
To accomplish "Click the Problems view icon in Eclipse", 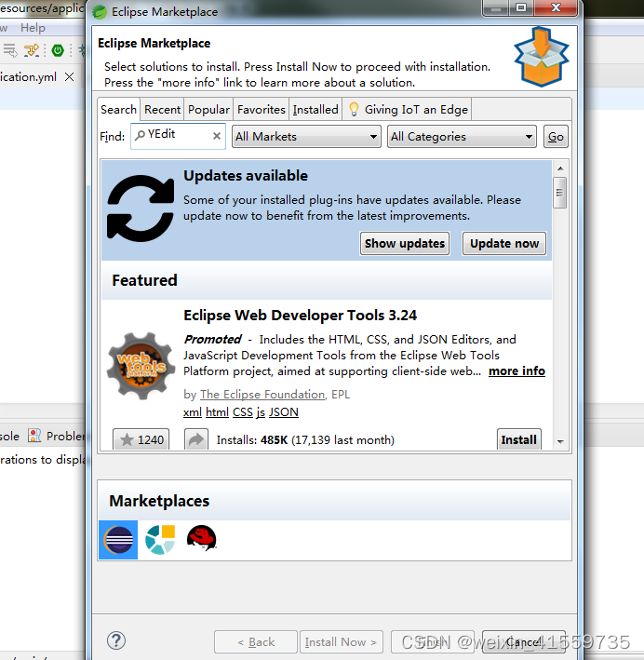I will [x=34, y=436].
